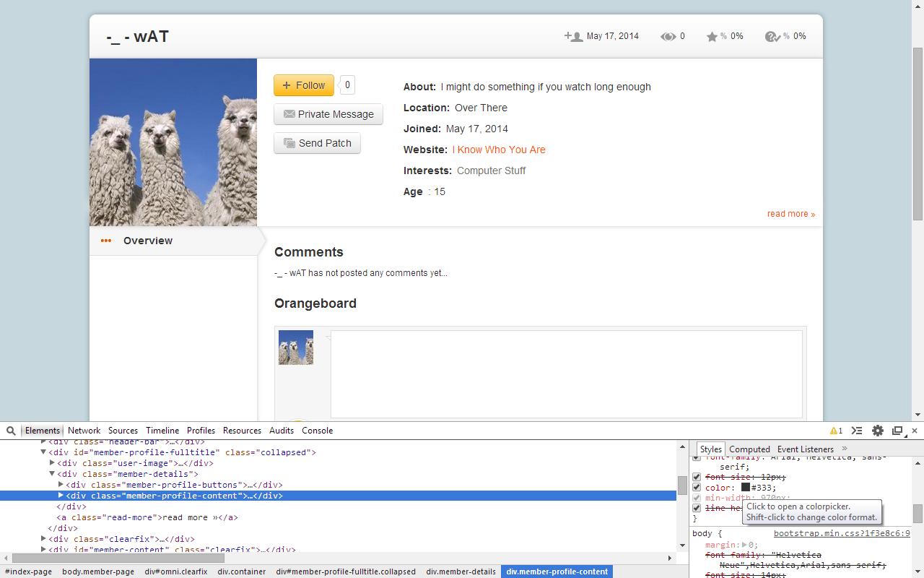
Task: Expand the margin shorthand property
Action: click(x=745, y=545)
